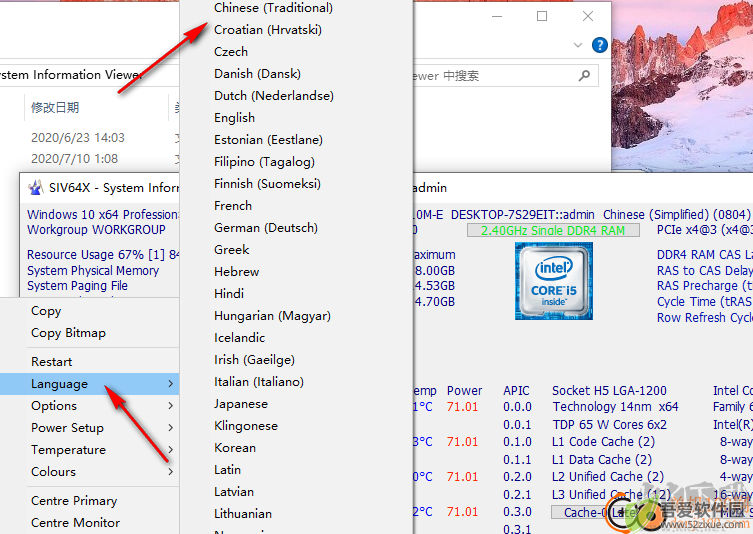Click L1 Code Cache (2) entry
The image size is (753, 534).
click(604, 442)
